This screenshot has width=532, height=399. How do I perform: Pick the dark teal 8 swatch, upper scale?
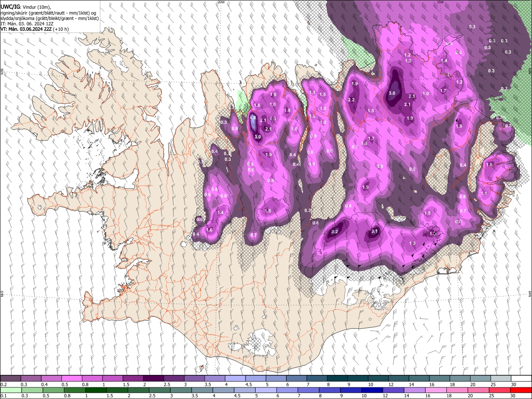pyautogui.click(x=337, y=379)
